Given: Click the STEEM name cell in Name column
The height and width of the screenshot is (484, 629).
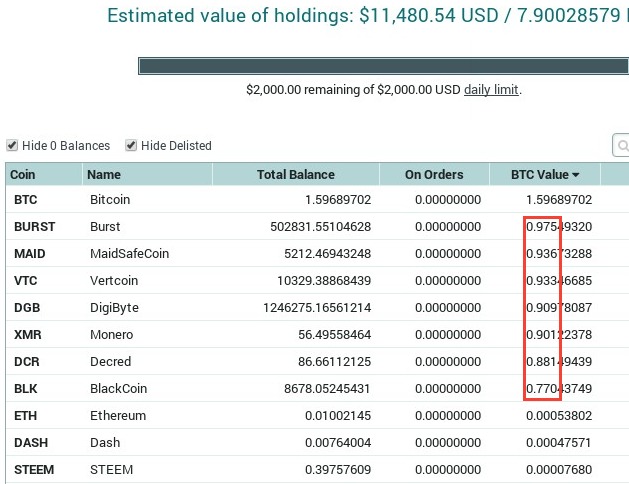Looking at the screenshot, I should 112,470.
